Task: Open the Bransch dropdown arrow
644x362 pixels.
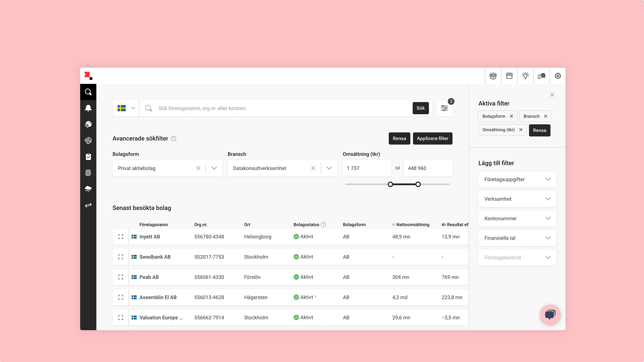Action: [x=329, y=168]
